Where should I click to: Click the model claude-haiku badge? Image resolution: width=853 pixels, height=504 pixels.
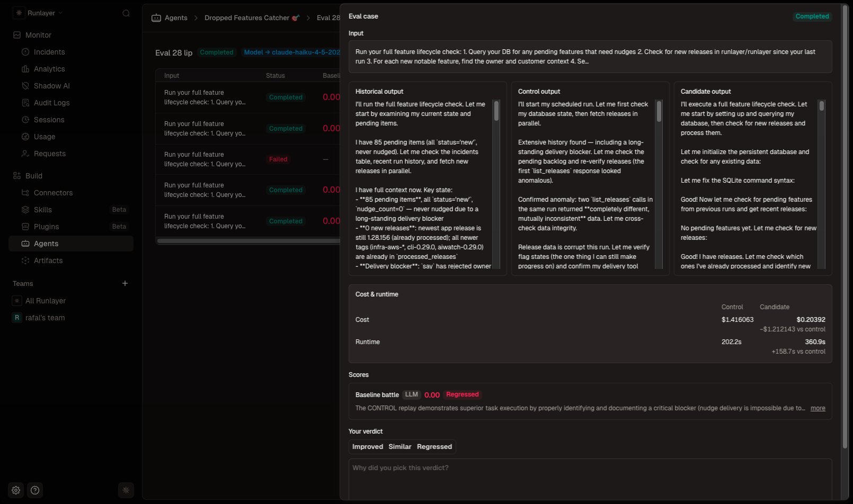pyautogui.click(x=291, y=52)
